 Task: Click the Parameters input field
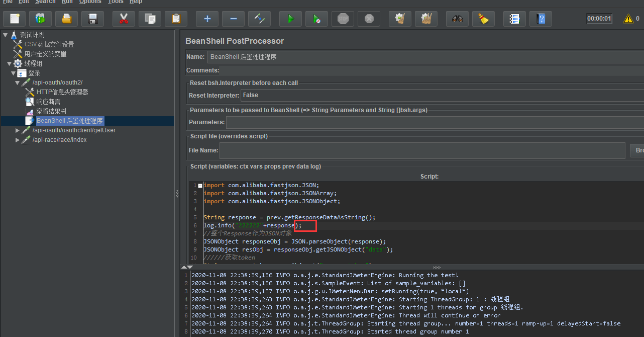click(435, 122)
